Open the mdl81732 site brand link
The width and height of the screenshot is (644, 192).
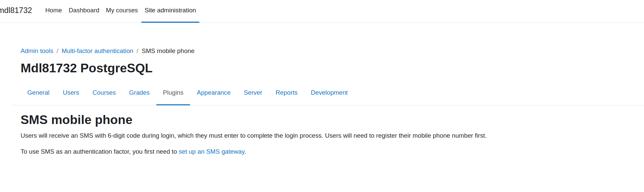click(x=16, y=10)
